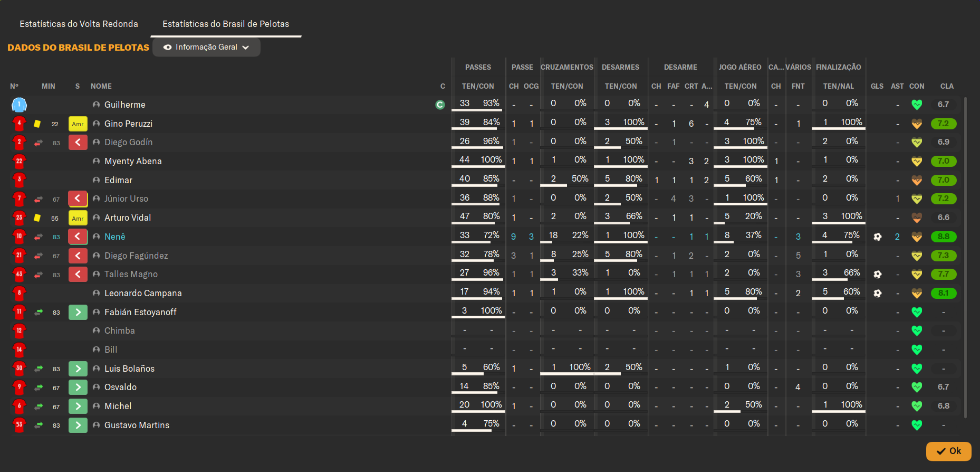Click Arturo Vidal's condition heart icon
The image size is (980, 472).
coord(917,218)
